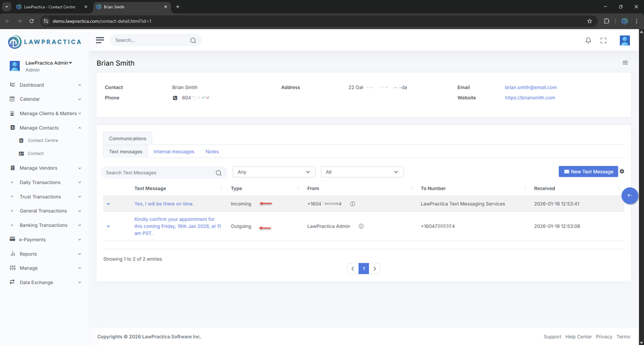644x345 pixels.
Task: Toggle fullscreen mode icon
Action: (604, 40)
